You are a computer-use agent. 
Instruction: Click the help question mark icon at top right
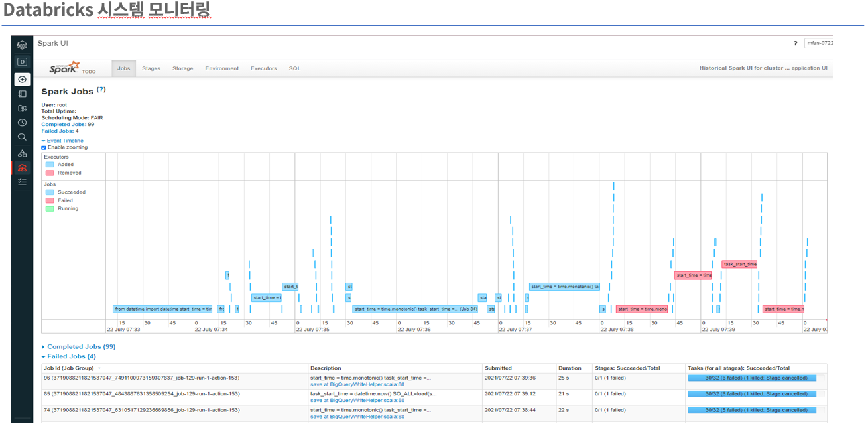795,44
